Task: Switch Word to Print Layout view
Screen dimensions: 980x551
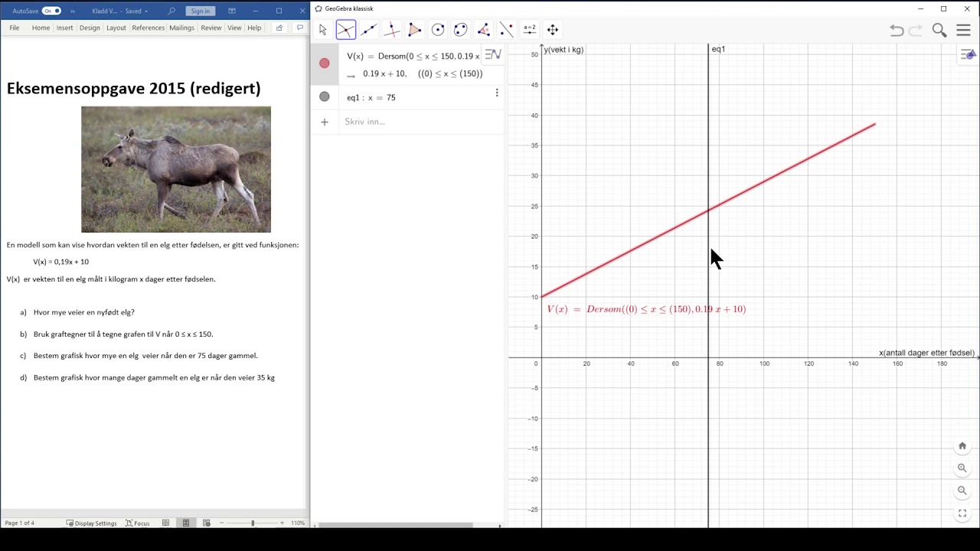Action: [x=186, y=523]
